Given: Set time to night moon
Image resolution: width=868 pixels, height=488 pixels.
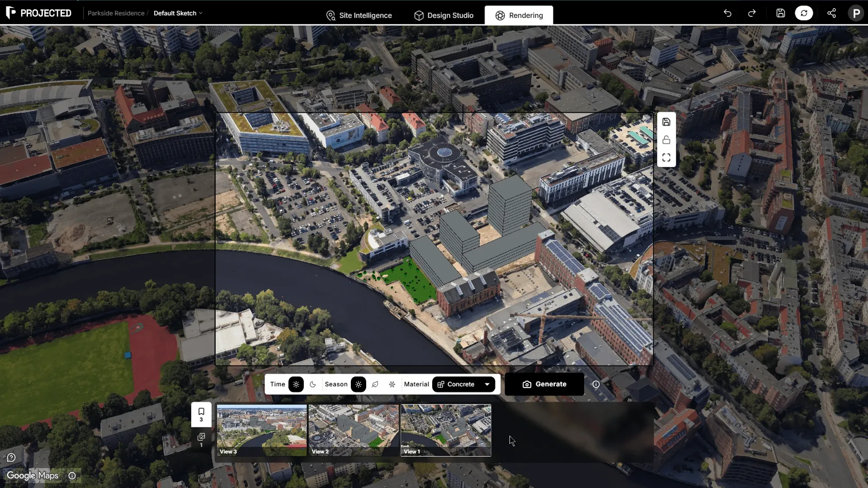Looking at the screenshot, I should pyautogui.click(x=313, y=385).
